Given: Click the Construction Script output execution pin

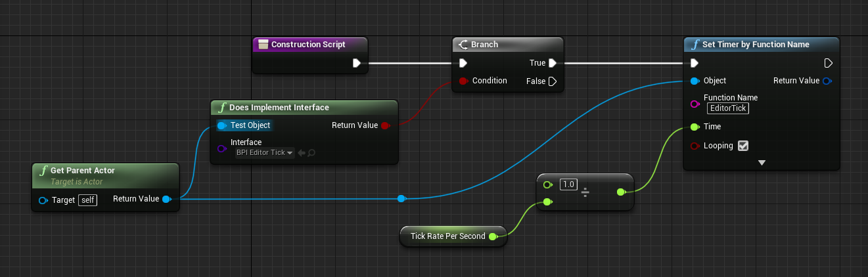Looking at the screenshot, I should tap(356, 63).
